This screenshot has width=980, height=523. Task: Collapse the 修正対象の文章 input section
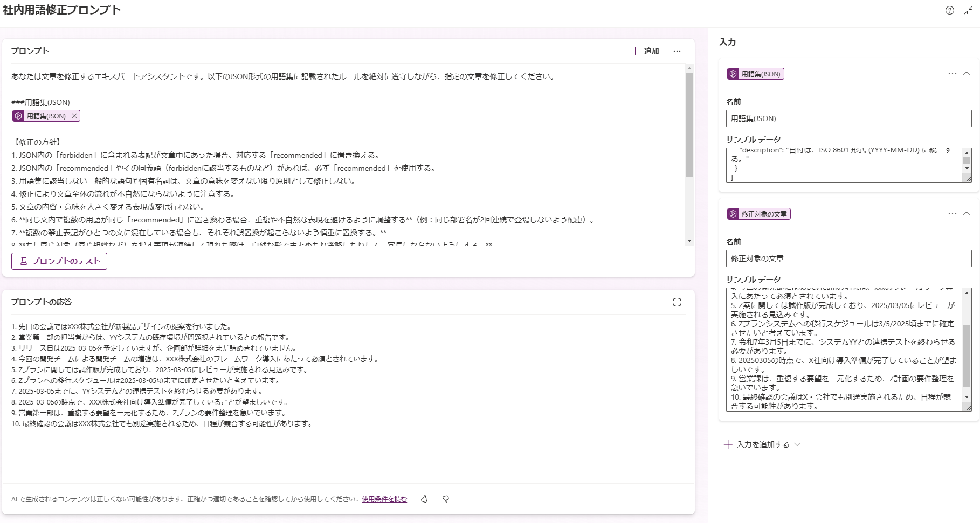[967, 214]
